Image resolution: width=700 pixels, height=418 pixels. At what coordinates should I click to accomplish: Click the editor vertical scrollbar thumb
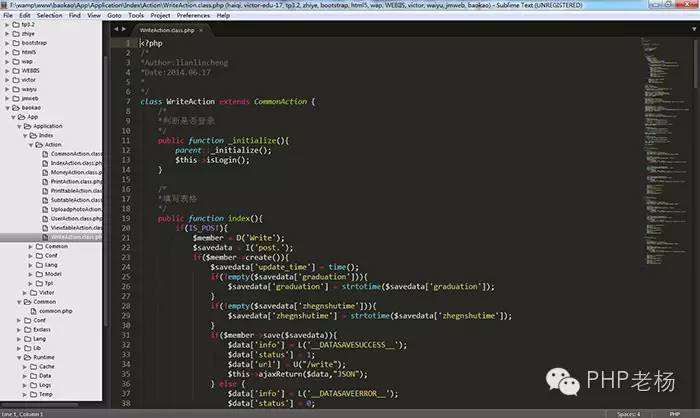[696, 63]
